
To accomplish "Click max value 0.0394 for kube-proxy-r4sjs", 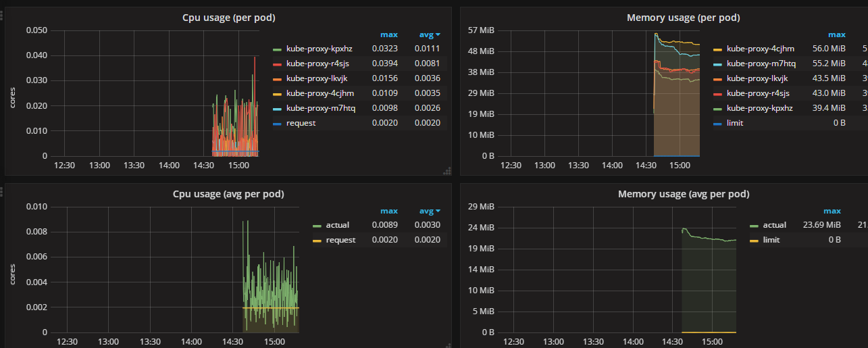I will coord(384,64).
